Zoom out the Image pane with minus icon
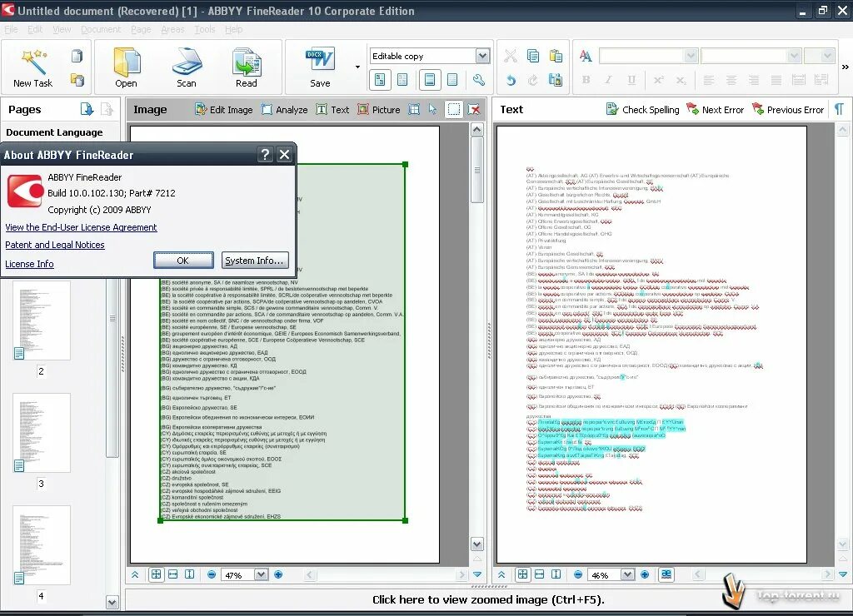 (x=212, y=574)
